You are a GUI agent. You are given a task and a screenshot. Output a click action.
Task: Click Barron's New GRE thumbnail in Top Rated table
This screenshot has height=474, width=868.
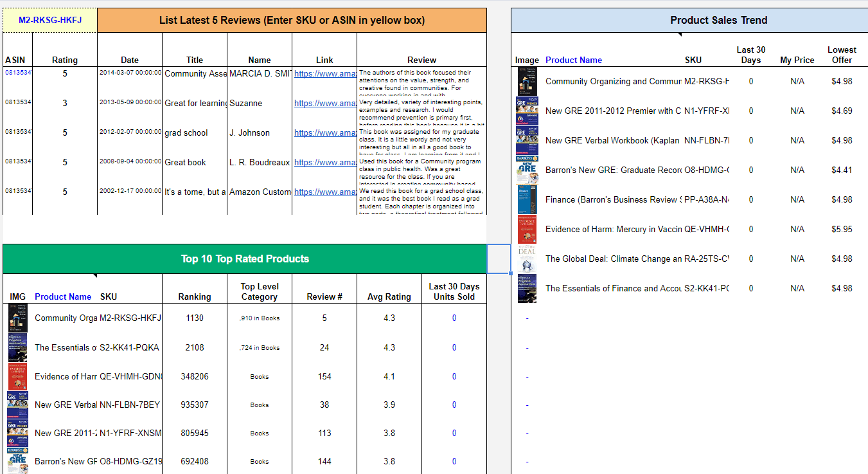(x=18, y=462)
